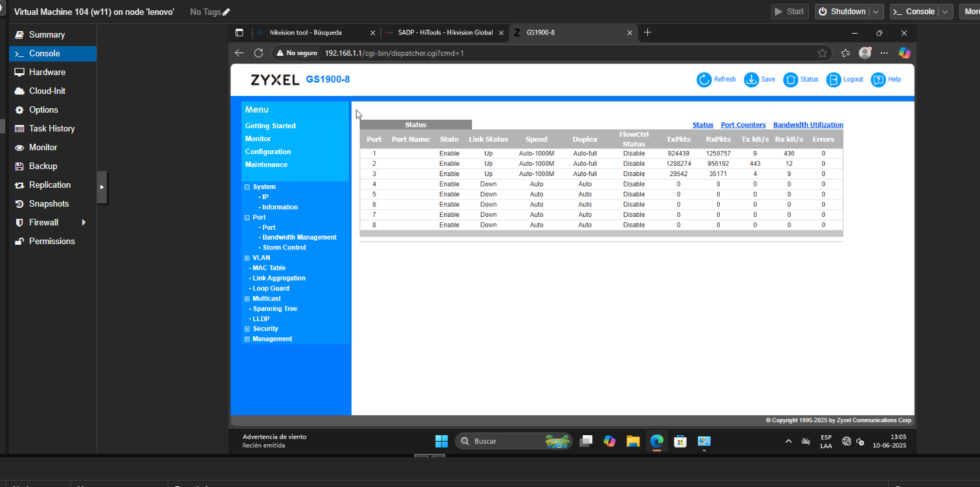Open the Bandwidth Utilization link

[808, 125]
